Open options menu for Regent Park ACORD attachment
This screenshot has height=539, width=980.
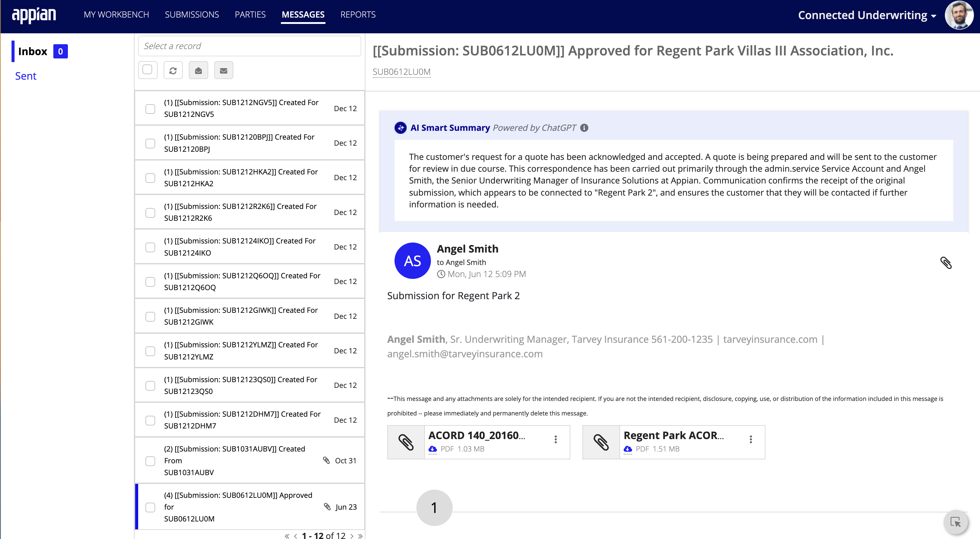point(751,439)
